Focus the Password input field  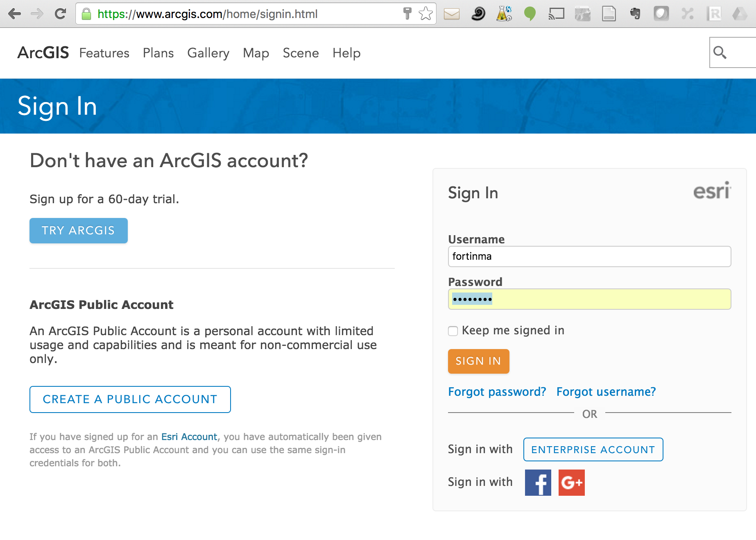(x=590, y=299)
